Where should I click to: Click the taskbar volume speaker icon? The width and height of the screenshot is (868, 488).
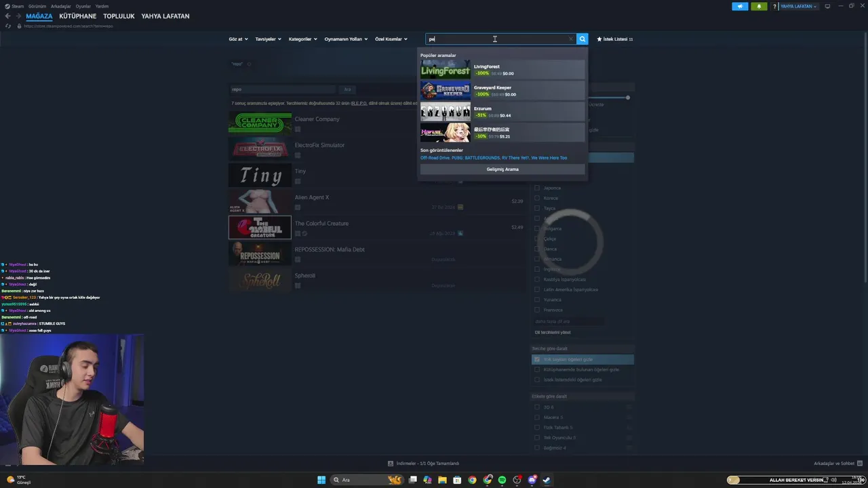point(833,480)
